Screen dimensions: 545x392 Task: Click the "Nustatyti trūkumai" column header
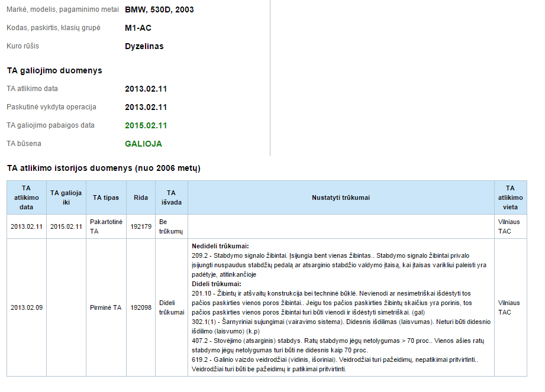340,197
